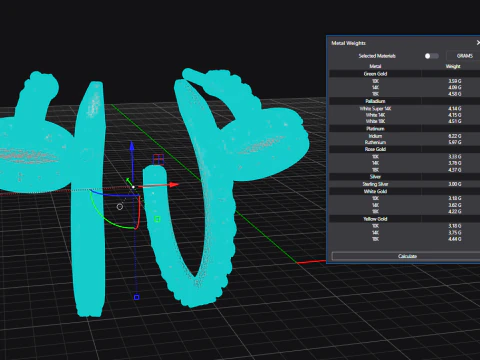Click the blue square scale handle below gizmo
Image resolution: width=480 pixels, height=360 pixels.
pos(136,297)
